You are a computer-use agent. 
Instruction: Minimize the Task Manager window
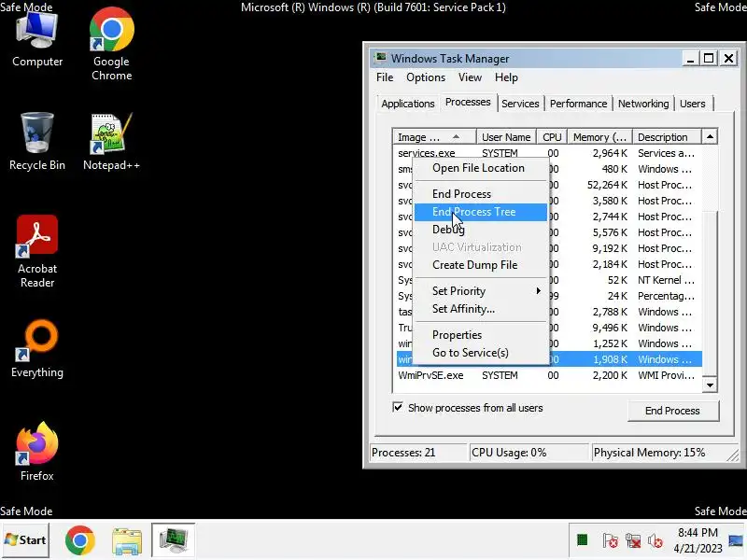690,59
